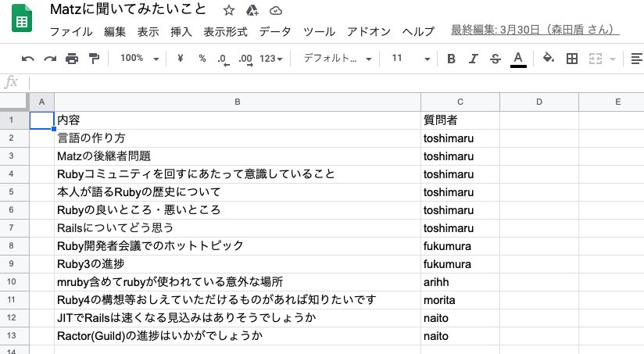
Task: Click the move to Drive folder icon
Action: pos(252,10)
